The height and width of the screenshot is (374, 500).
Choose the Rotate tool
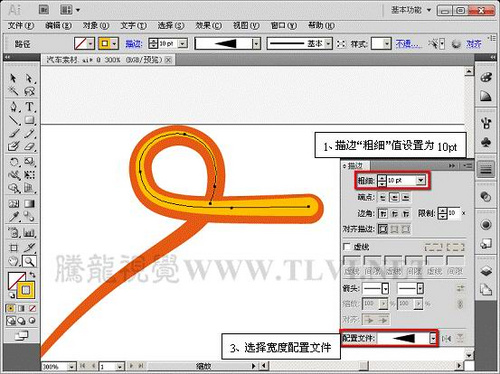click(x=14, y=162)
